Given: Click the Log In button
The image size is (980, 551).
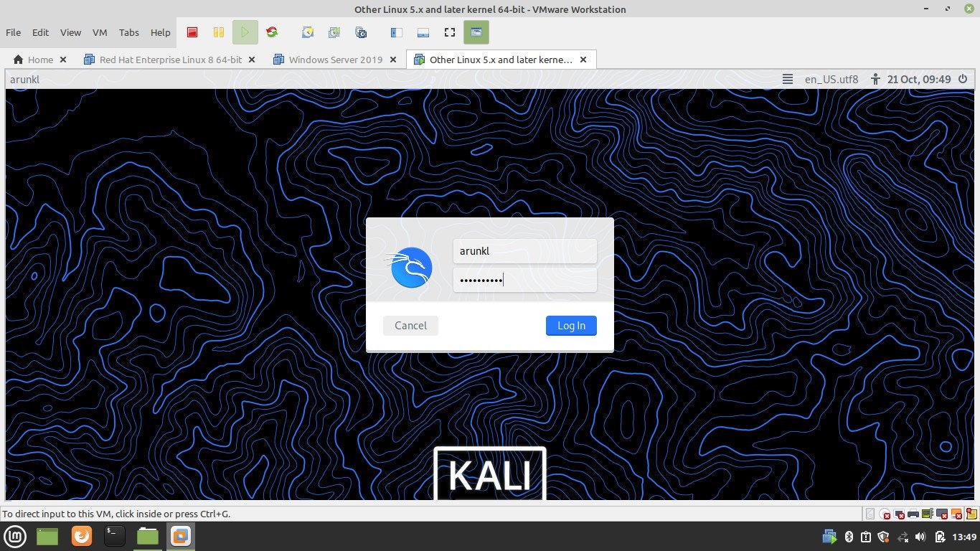Looking at the screenshot, I should 571,325.
